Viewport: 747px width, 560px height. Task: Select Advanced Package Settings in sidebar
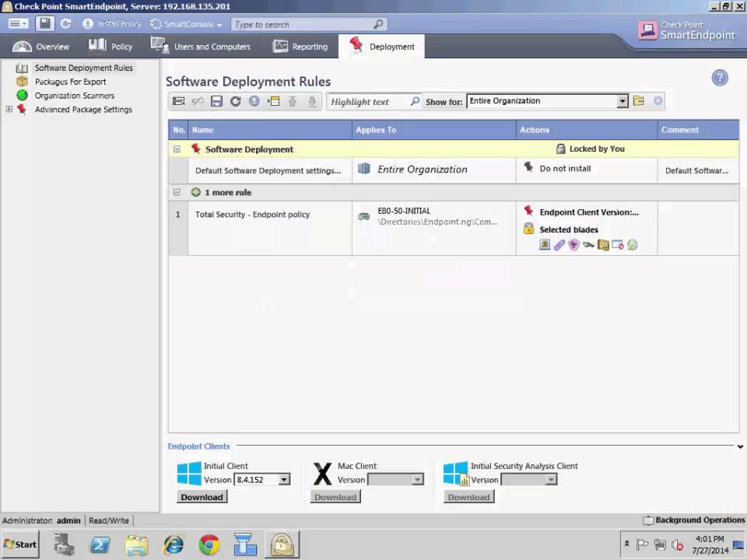[x=83, y=110]
